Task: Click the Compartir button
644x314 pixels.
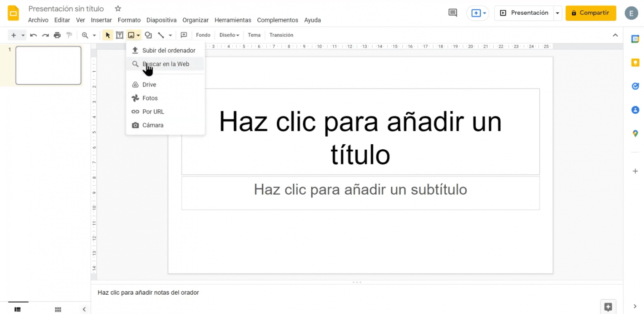Action: (591, 13)
